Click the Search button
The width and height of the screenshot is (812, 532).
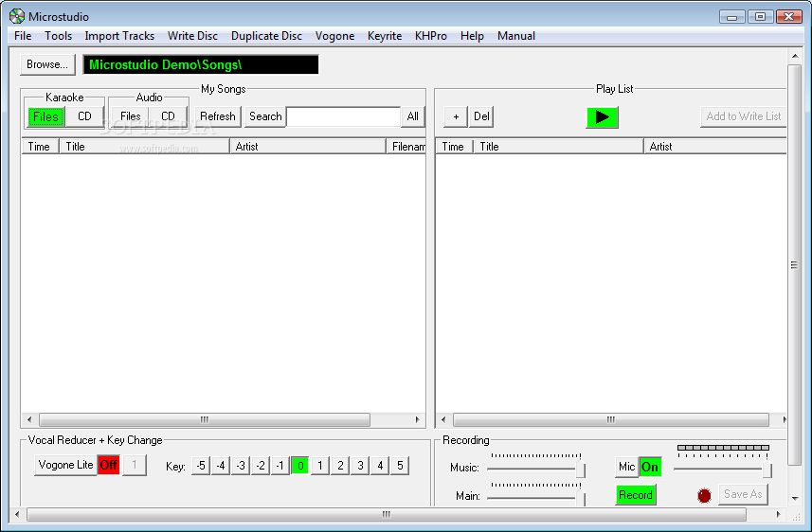click(x=265, y=116)
